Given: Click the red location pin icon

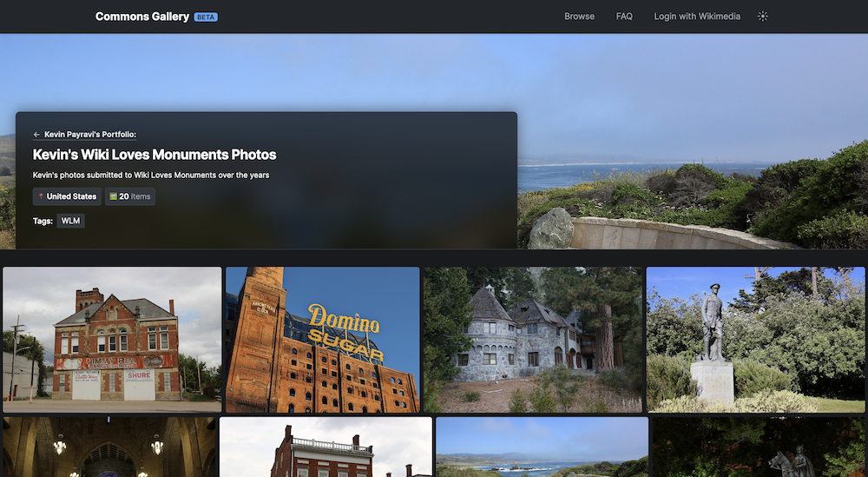Looking at the screenshot, I should [x=41, y=196].
